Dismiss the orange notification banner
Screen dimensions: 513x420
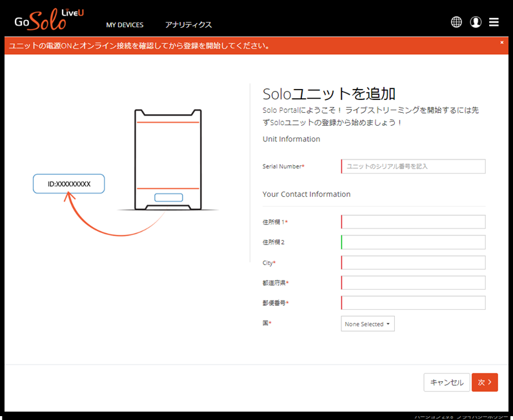(502, 42)
